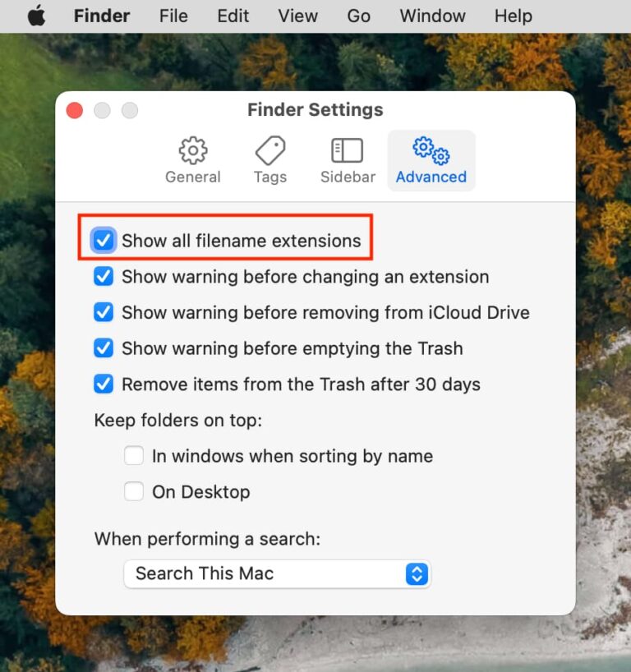
Task: Close the Finder Settings window
Action: pos(75,110)
